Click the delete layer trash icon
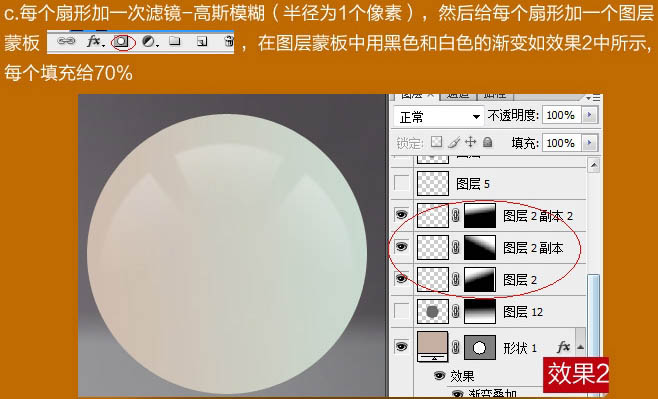The image size is (658, 399). pyautogui.click(x=229, y=41)
